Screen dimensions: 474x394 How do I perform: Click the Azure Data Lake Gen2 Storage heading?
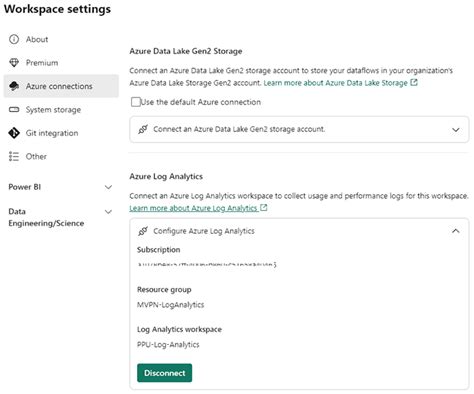186,51
